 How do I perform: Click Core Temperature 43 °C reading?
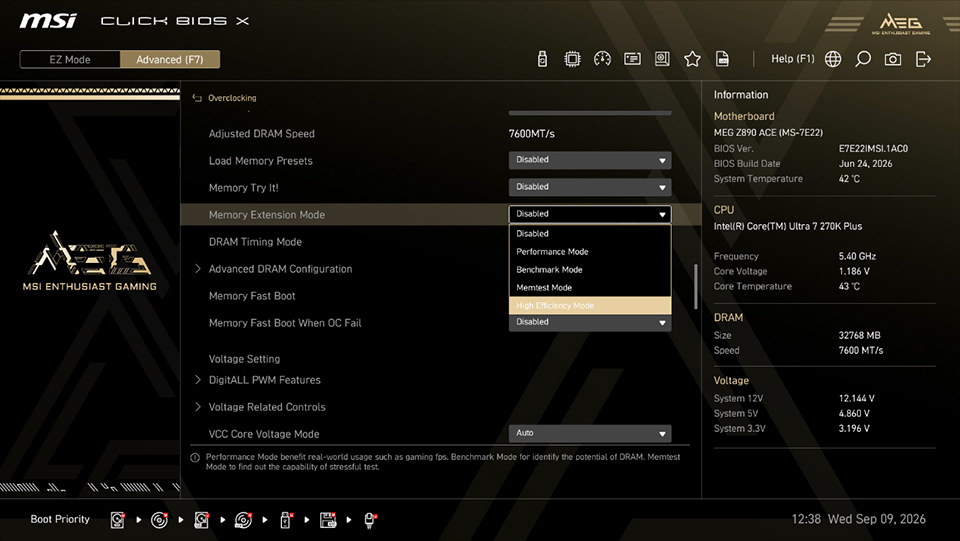pyautogui.click(x=849, y=286)
